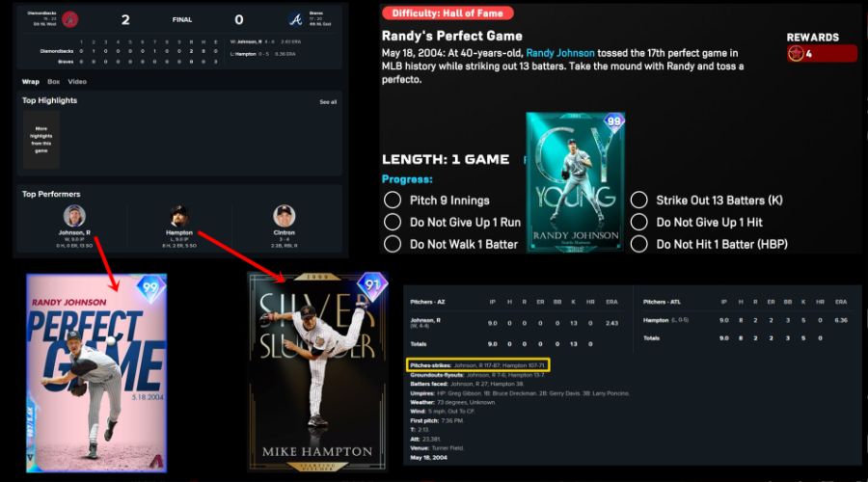The width and height of the screenshot is (868, 482).
Task: Select the Pitch 9 Innings circle
Action: (393, 201)
